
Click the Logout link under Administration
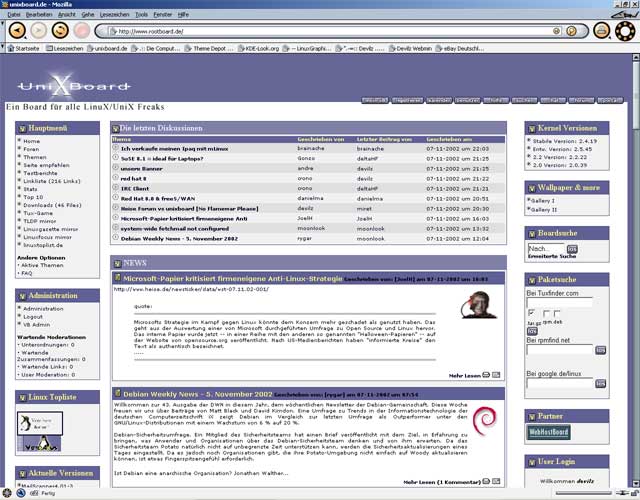click(33, 317)
